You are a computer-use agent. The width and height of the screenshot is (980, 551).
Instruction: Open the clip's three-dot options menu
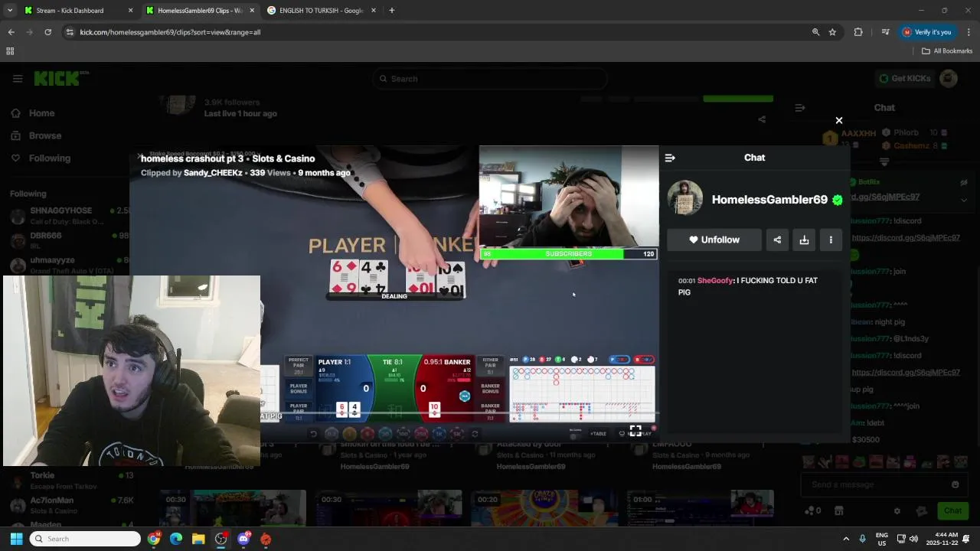pyautogui.click(x=831, y=240)
